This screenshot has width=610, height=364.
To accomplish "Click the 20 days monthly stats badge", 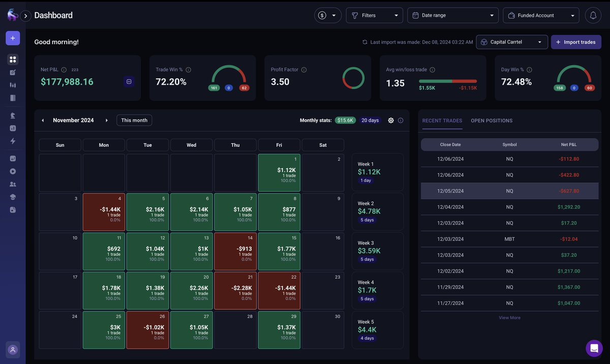I will (370, 120).
